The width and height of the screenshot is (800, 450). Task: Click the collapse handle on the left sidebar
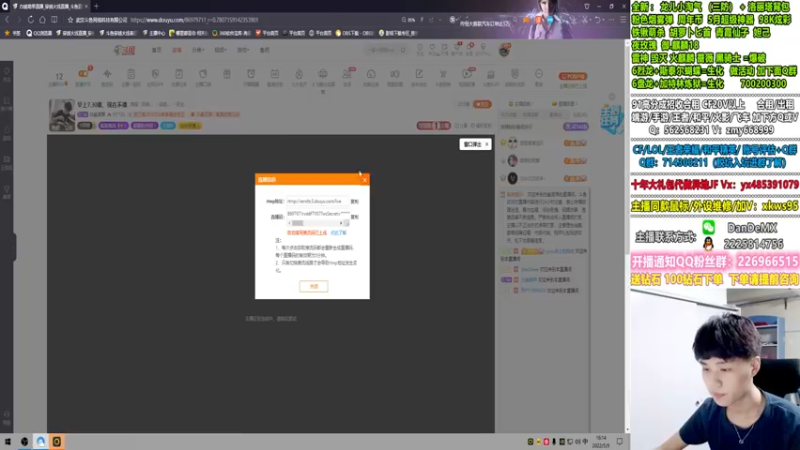[13, 247]
